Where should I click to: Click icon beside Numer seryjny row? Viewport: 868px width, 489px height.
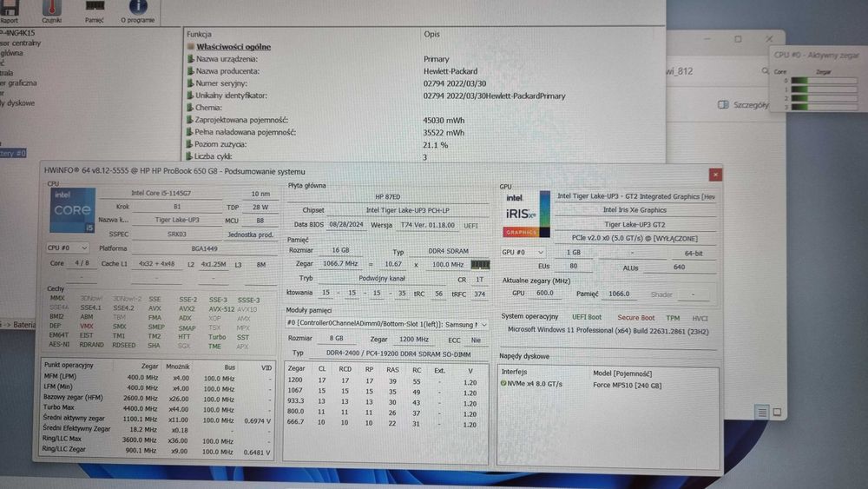tap(190, 83)
